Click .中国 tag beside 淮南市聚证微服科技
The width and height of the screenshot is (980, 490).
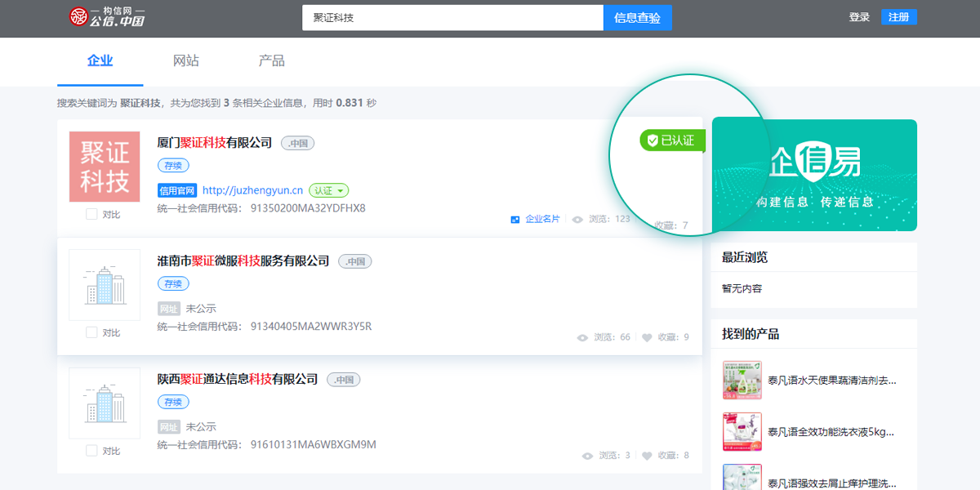click(355, 261)
